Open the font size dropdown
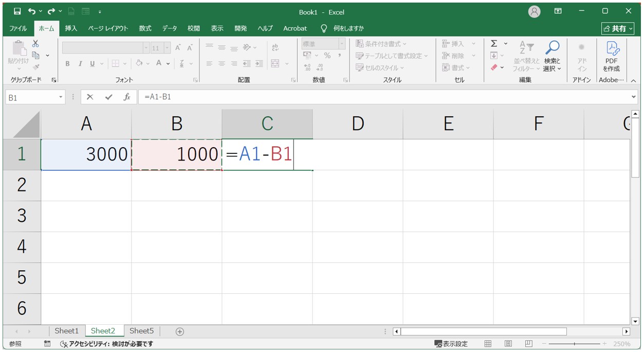644x352 pixels. [167, 48]
